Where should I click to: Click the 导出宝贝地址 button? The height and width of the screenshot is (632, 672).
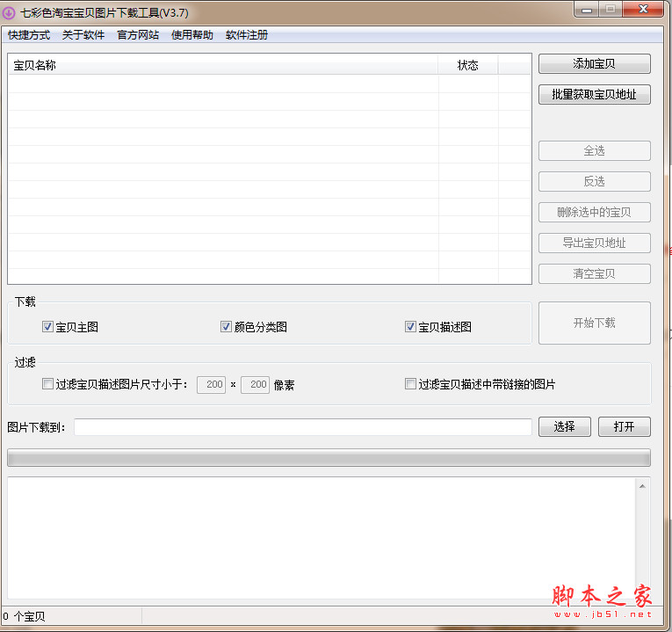point(595,243)
